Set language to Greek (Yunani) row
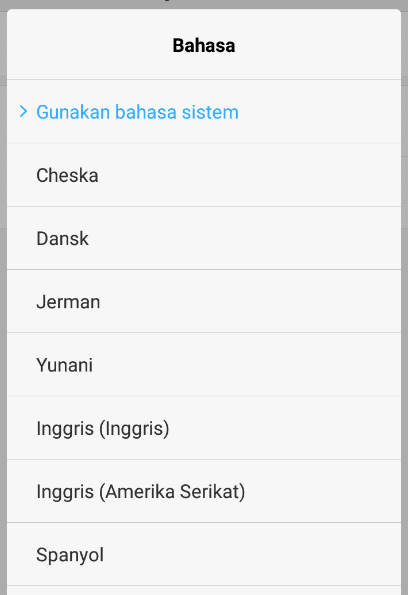 click(x=204, y=365)
